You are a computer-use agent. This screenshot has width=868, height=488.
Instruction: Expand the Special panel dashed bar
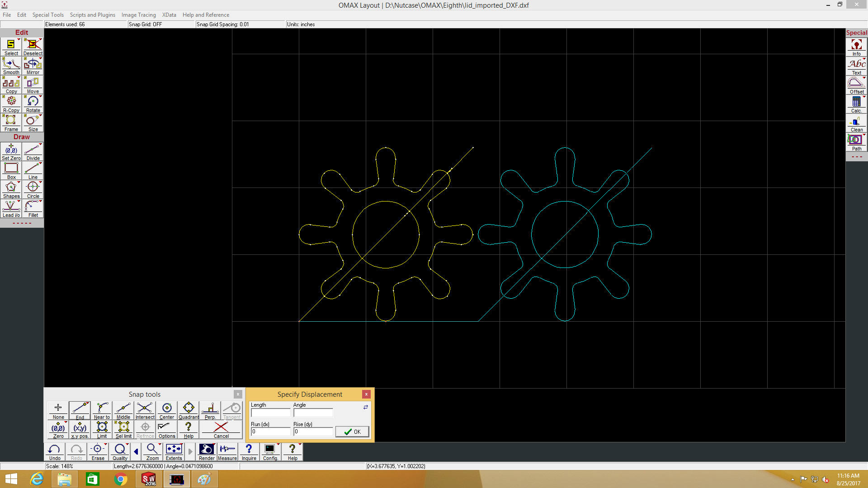(856, 157)
